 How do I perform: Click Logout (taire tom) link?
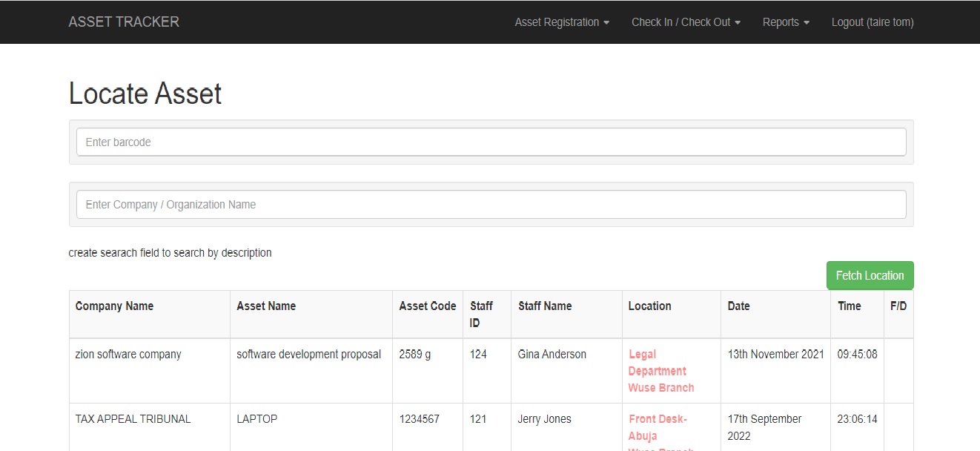coord(872,22)
